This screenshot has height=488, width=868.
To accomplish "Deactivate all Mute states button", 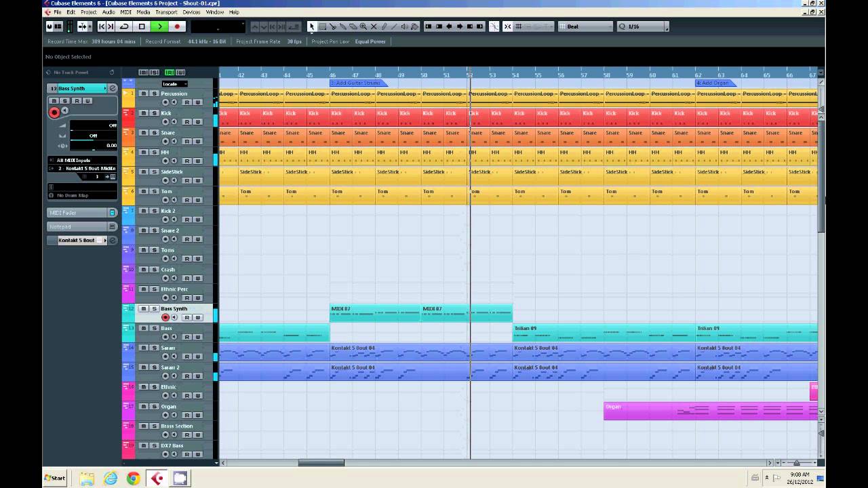I will coord(142,73).
